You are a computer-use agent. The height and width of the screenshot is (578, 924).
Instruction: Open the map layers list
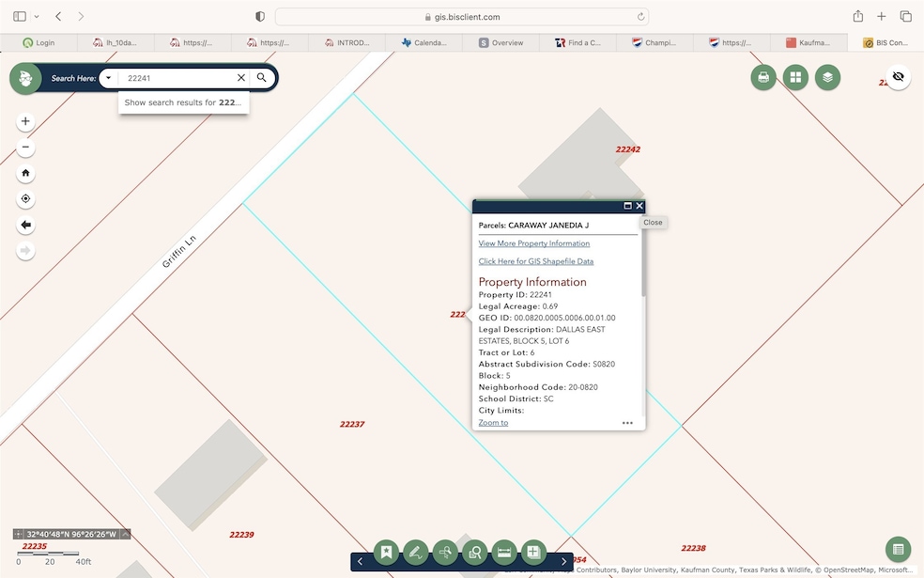tap(827, 78)
